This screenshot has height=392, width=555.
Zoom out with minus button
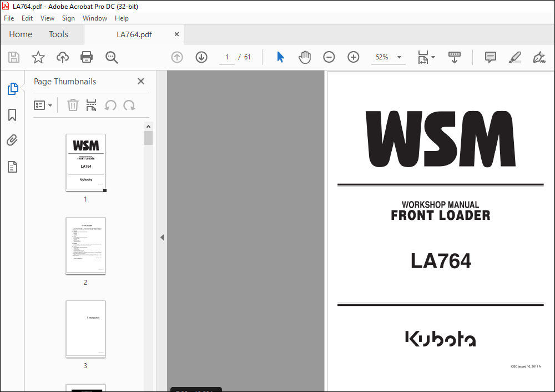click(329, 57)
